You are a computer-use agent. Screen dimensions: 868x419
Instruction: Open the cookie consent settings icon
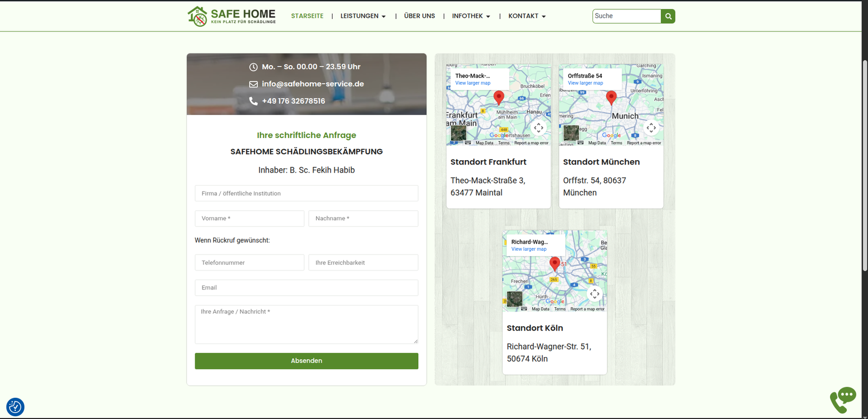point(15,407)
